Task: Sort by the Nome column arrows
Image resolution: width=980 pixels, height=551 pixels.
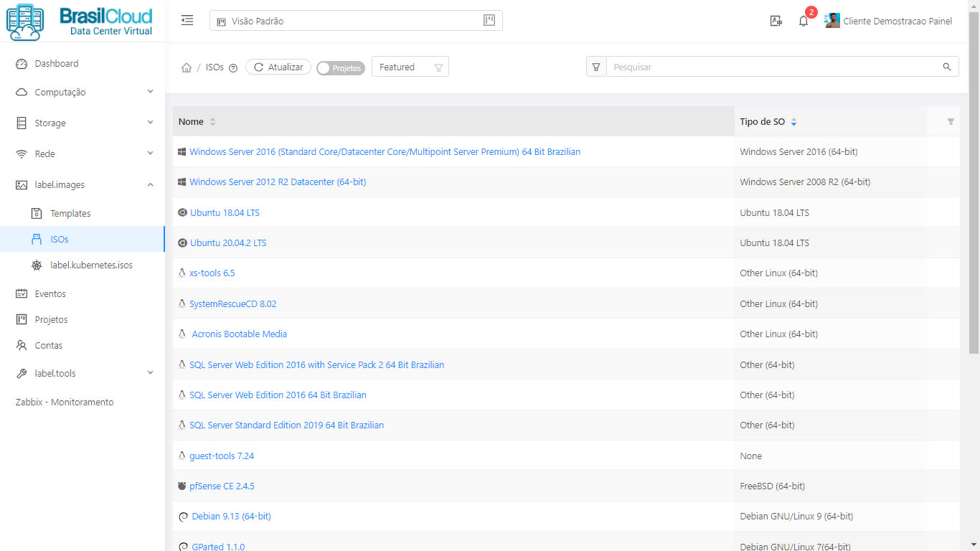Action: (x=212, y=122)
